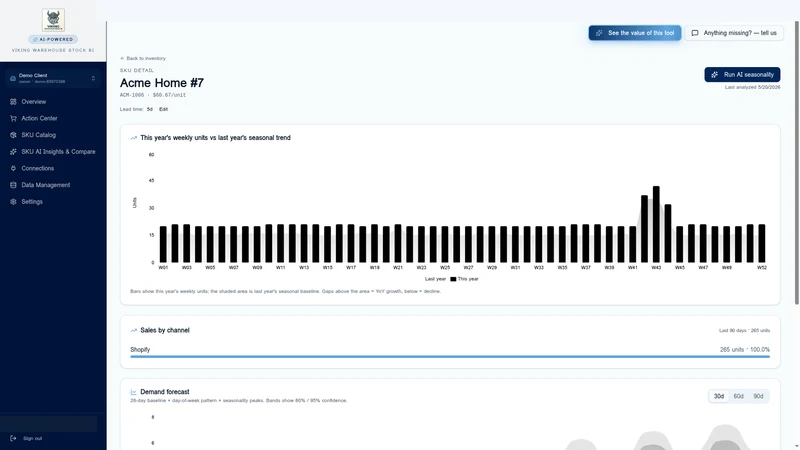Image resolution: width=800 pixels, height=450 pixels.
Task: Click the Acme Home #7 title
Action: coord(162,83)
